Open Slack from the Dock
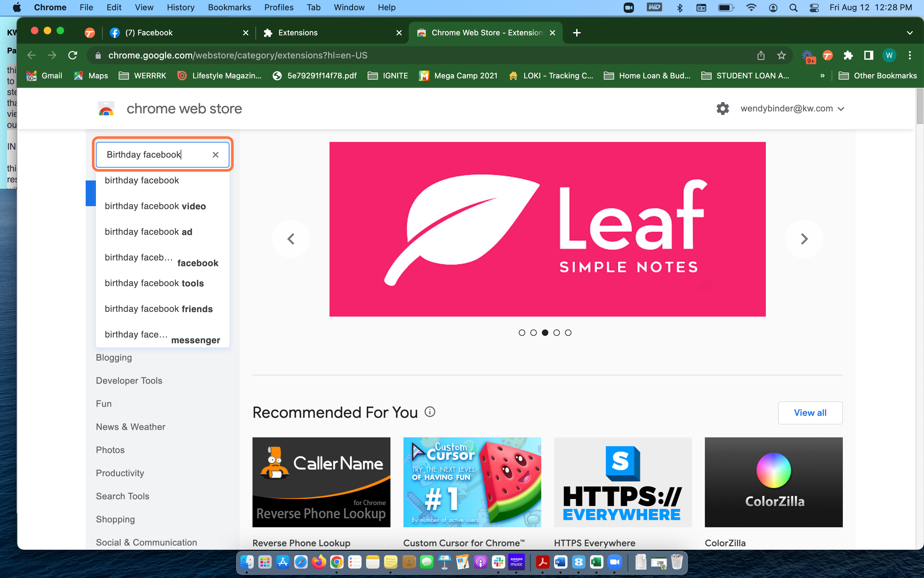Screen dimensions: 924x578 (x=498, y=562)
